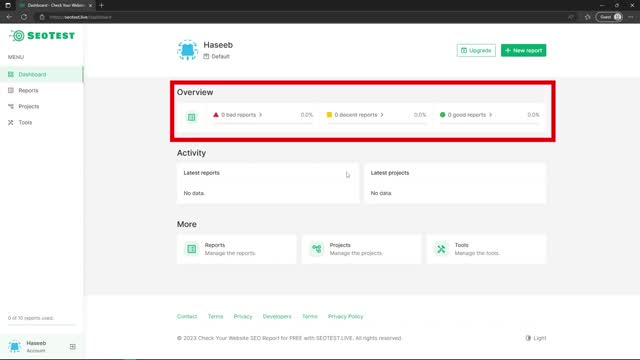Viewport: 640px width, 360px height.
Task: Click the yellow decent reports square icon
Action: (x=329, y=115)
